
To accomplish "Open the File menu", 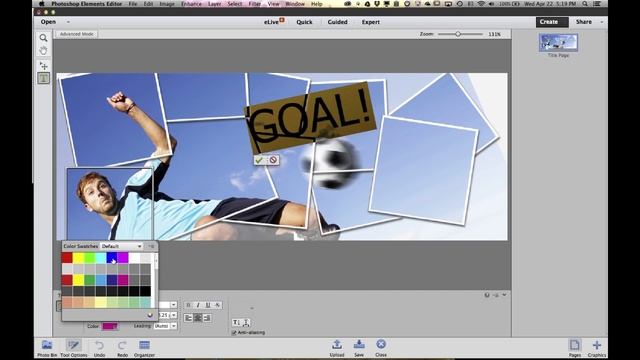I will [x=133, y=4].
